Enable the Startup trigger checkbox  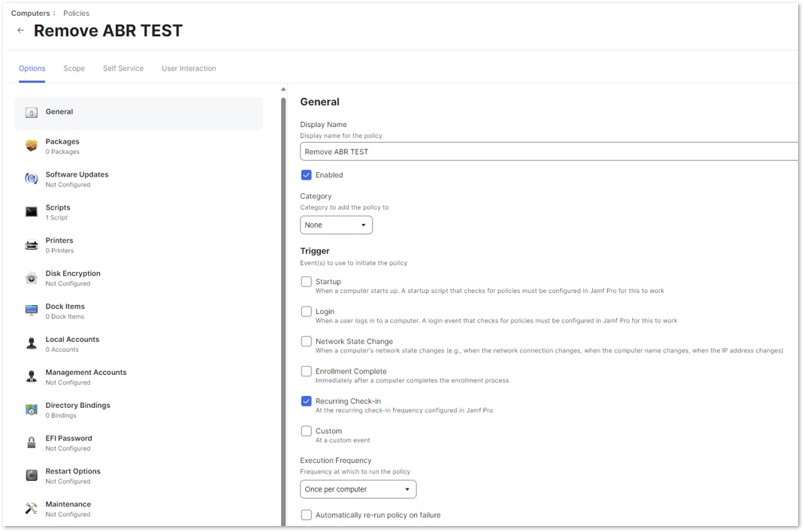(x=306, y=281)
